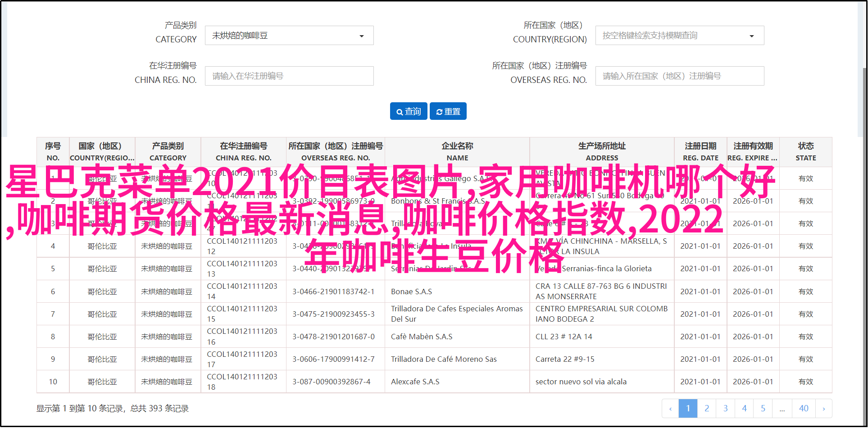
Task: Click row number 10 cell
Action: (x=53, y=382)
